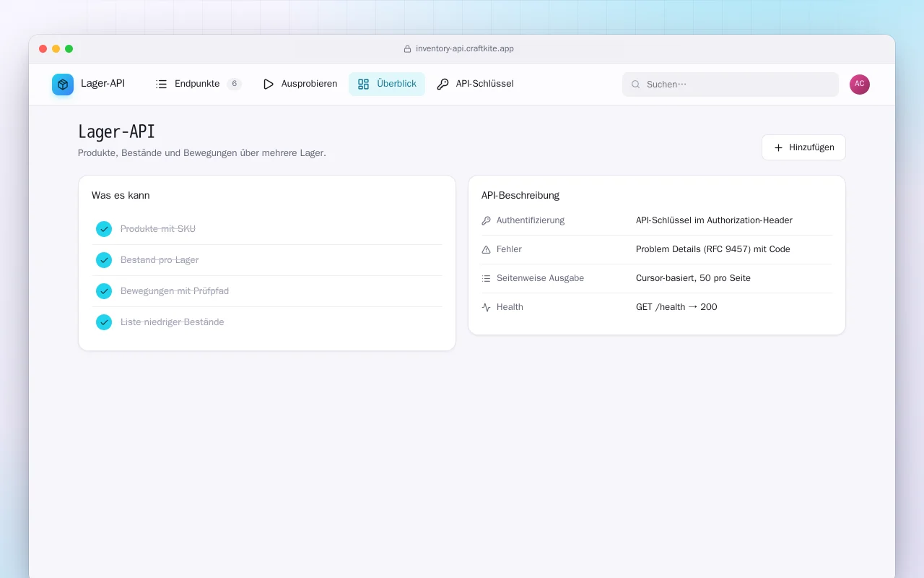
Task: Click the magnifier icon in search field
Action: coord(636,85)
